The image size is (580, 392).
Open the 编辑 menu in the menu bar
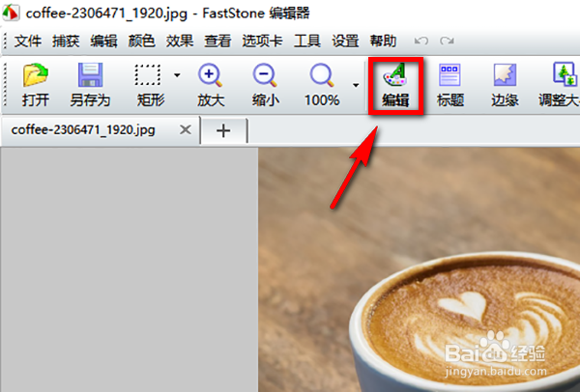point(103,41)
